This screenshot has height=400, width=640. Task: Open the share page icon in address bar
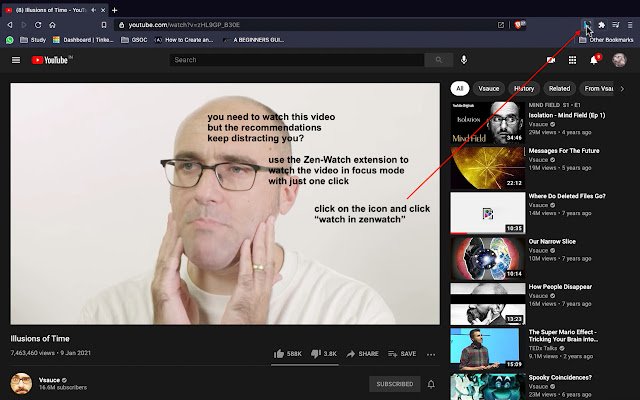[501, 25]
